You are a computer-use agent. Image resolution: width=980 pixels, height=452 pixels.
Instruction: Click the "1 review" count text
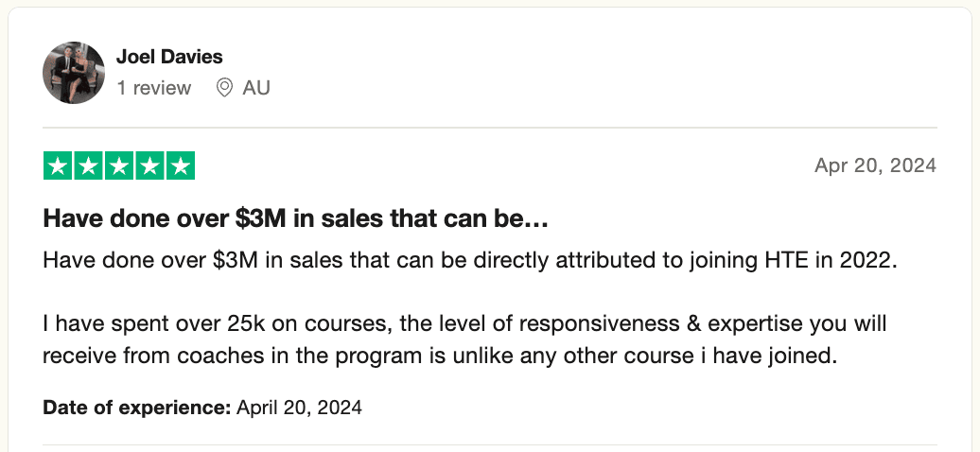pyautogui.click(x=153, y=88)
